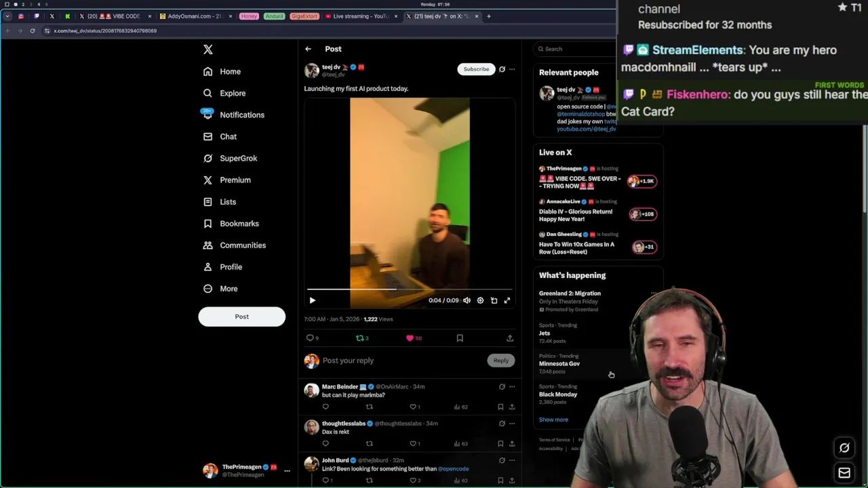The image size is (868, 488).
Task: Open Communities in the sidebar
Action: click(x=234, y=245)
